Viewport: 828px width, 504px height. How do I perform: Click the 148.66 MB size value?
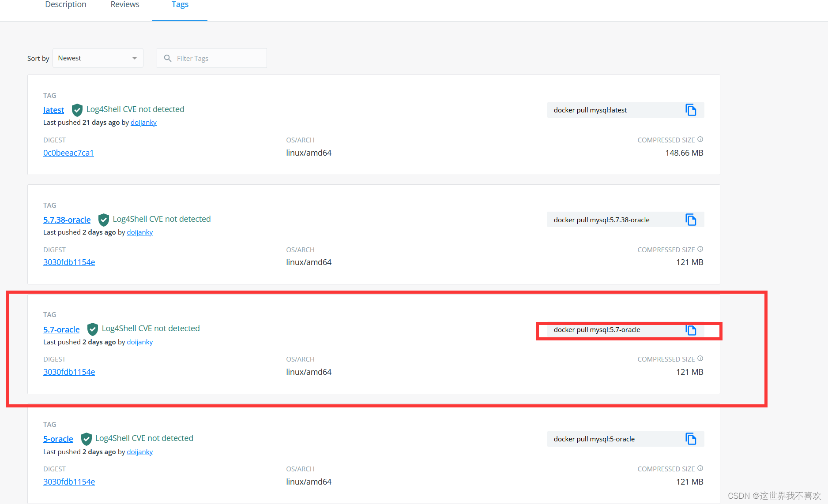point(684,153)
